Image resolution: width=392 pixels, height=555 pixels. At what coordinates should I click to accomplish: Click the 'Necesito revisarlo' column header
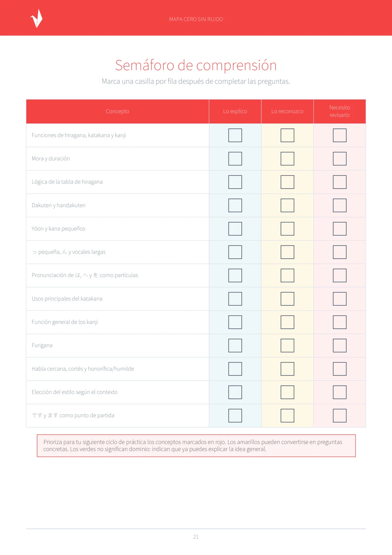point(340,111)
